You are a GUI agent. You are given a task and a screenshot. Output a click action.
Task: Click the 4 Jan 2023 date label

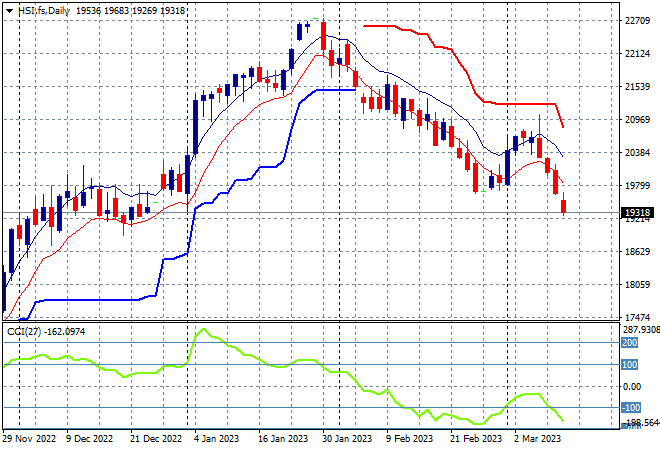click(216, 438)
